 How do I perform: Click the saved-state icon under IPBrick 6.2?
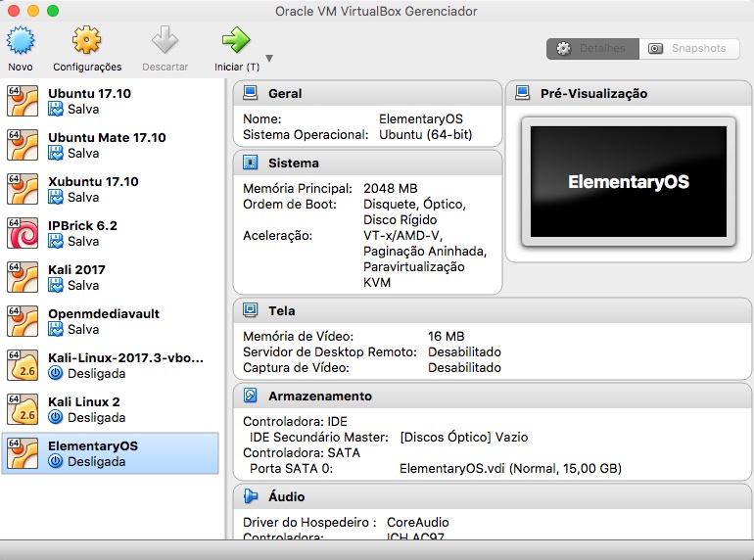(56, 241)
